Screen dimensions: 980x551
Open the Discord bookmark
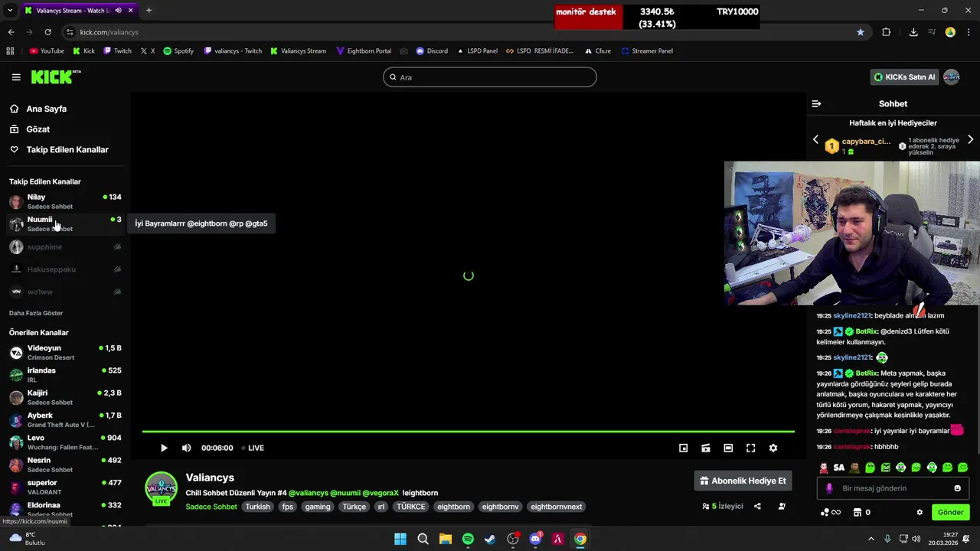(432, 51)
